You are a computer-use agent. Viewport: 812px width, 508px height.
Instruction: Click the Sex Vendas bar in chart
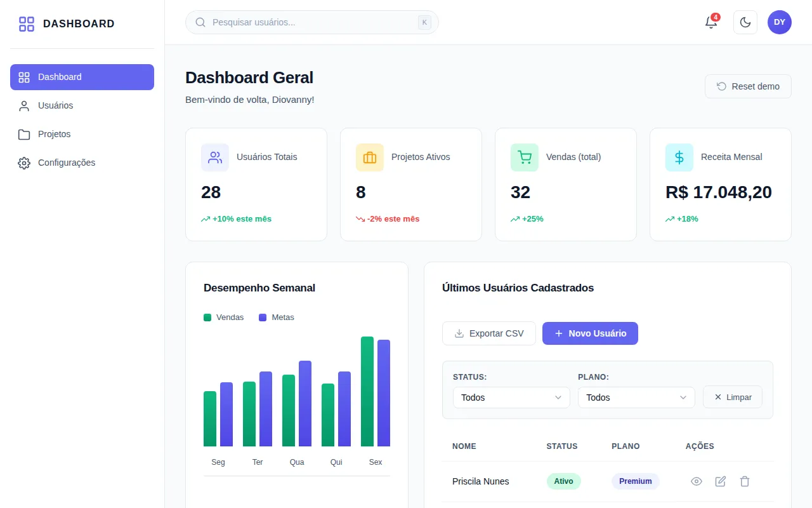tap(367, 391)
